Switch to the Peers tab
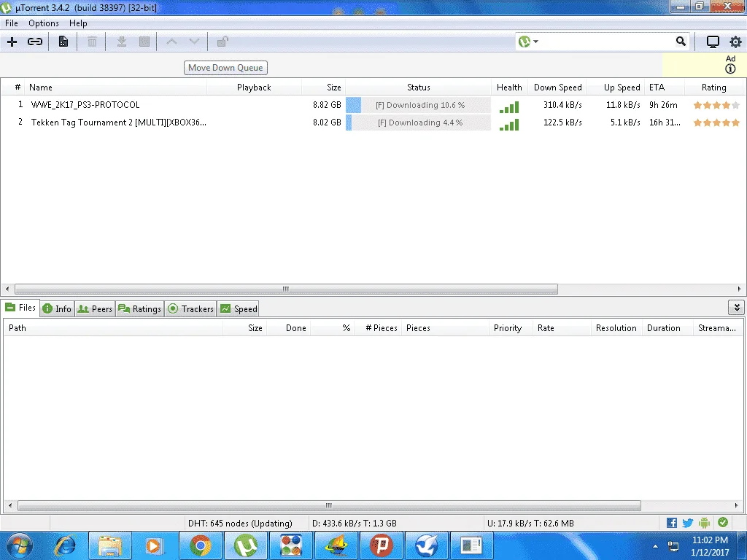747x560 pixels. point(95,309)
